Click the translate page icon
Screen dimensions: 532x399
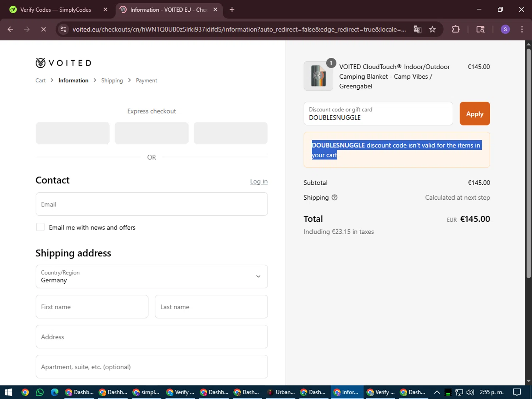click(417, 29)
